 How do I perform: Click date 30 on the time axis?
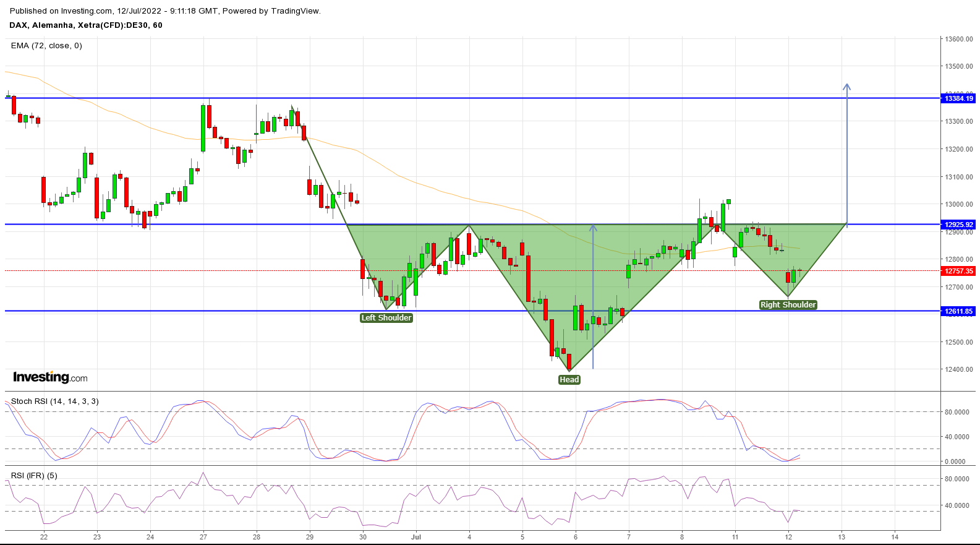pyautogui.click(x=363, y=537)
